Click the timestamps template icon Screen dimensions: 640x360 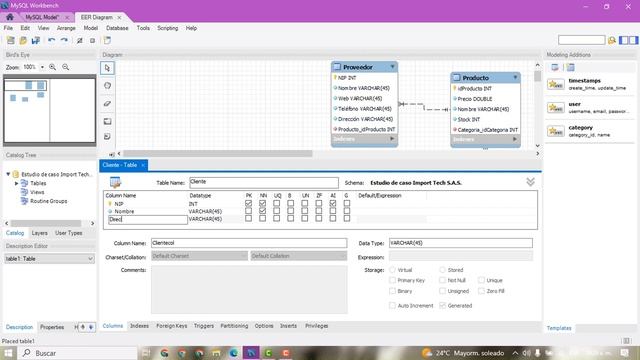coord(556,84)
